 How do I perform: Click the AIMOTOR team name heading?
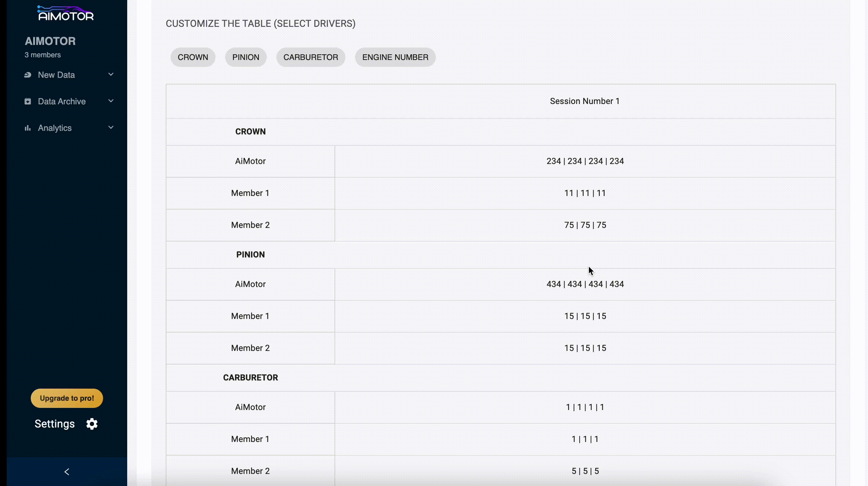50,41
